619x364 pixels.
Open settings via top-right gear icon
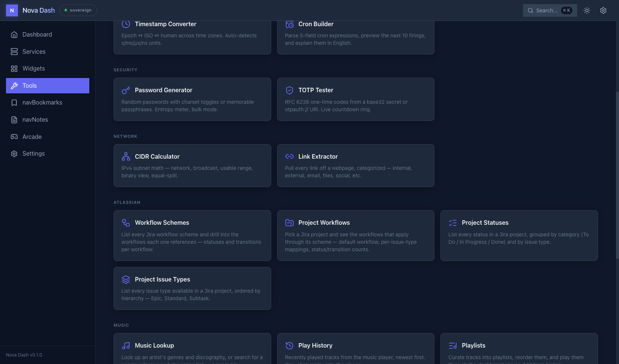pos(603,10)
